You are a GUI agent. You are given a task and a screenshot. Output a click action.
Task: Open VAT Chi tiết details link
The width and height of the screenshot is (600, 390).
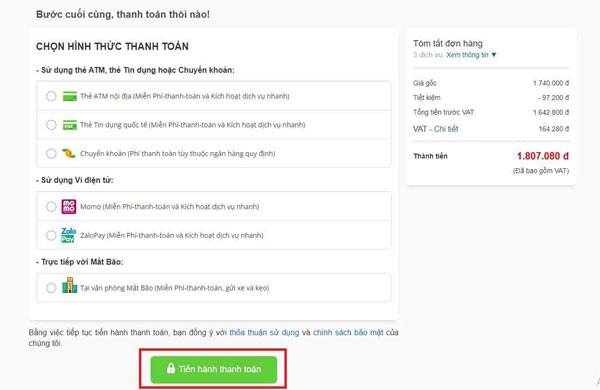pyautogui.click(x=446, y=129)
